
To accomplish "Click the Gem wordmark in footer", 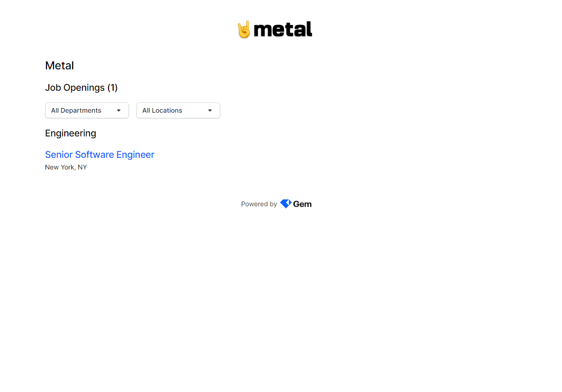I will (303, 204).
